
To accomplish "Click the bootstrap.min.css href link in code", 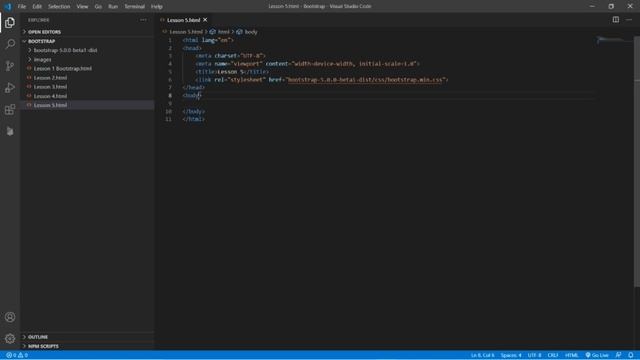I will pyautogui.click(x=364, y=80).
